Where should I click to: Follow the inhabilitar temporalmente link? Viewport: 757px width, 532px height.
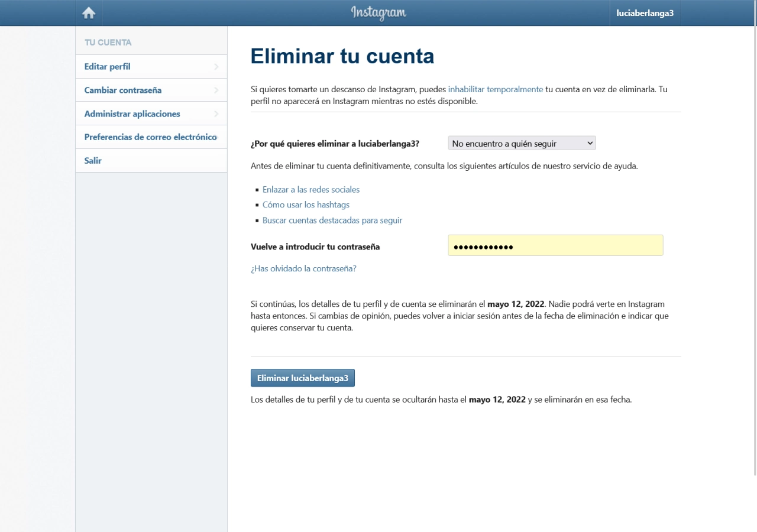tap(496, 89)
